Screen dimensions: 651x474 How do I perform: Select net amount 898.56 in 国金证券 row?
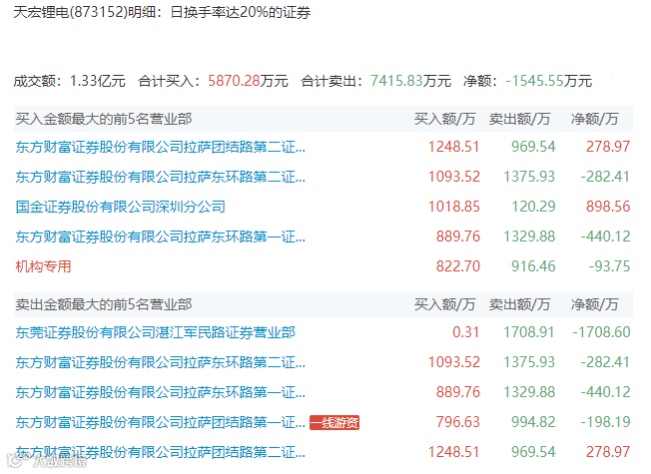click(608, 207)
